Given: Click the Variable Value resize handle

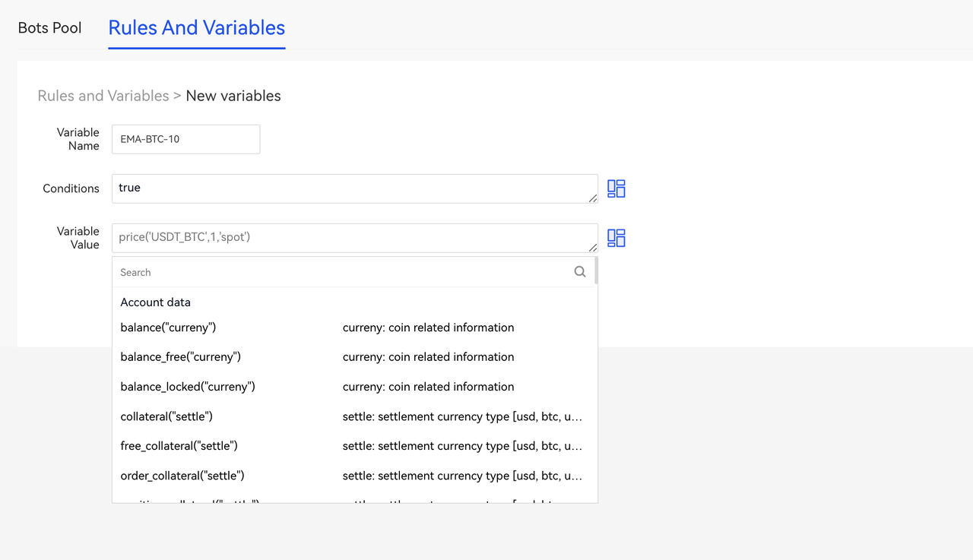Looking at the screenshot, I should pyautogui.click(x=592, y=247).
